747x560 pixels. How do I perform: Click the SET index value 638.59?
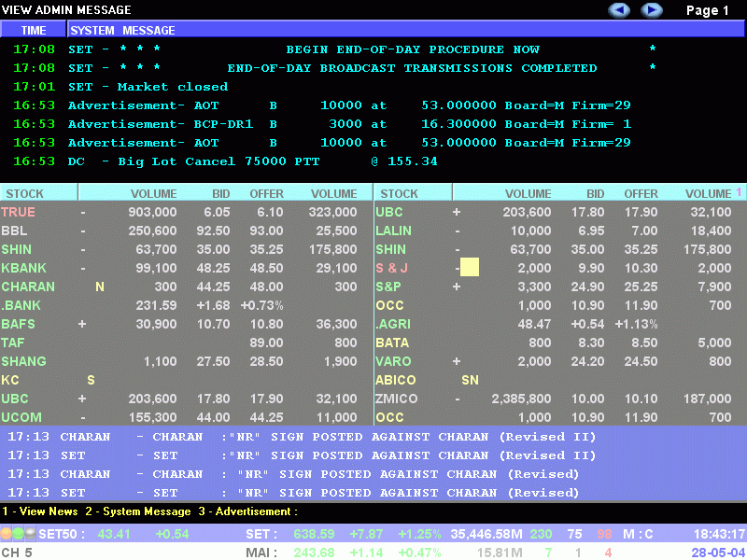click(314, 534)
